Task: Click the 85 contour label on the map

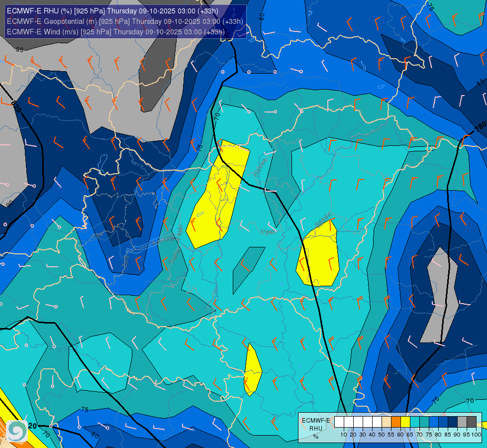Action: pos(481,83)
